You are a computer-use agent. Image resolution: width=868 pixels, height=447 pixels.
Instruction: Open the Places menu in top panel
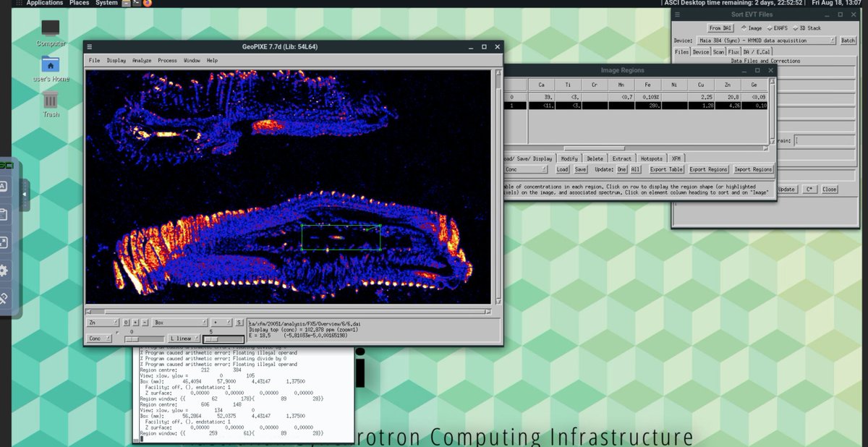80,3
